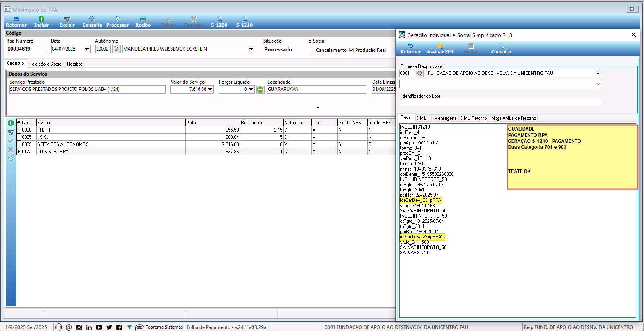The width and height of the screenshot is (644, 331).
Task: Switch to the Cadastro tab
Action: tap(15, 63)
